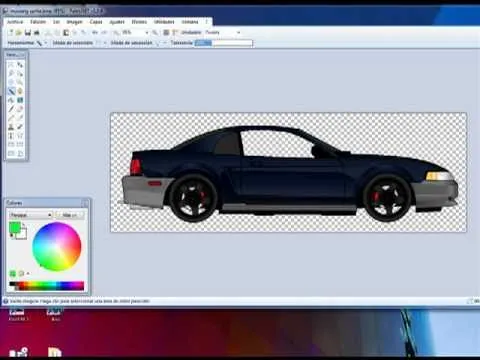The width and height of the screenshot is (480, 360).
Task: Select the Magic Wand tool
Action: (x=11, y=91)
